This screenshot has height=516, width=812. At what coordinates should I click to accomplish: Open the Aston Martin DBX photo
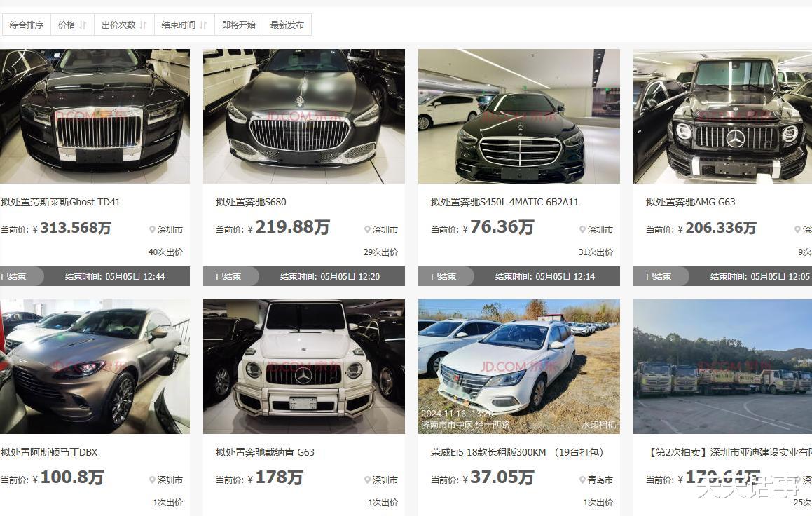95,366
